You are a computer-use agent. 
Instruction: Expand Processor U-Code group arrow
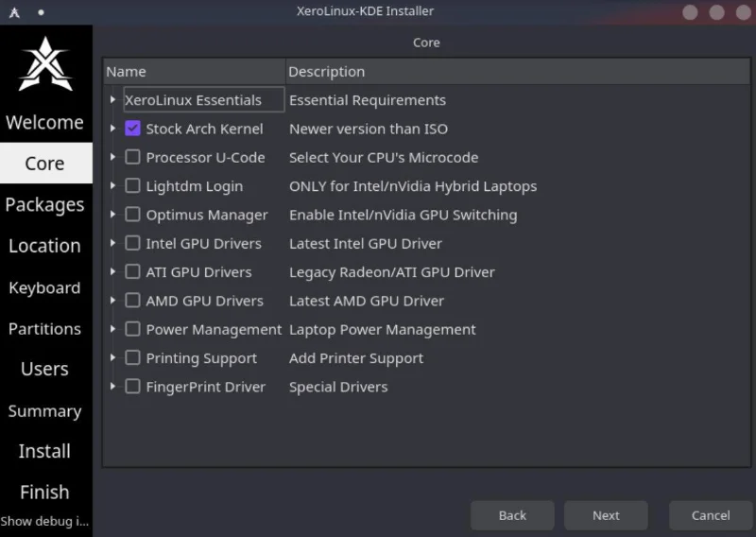tap(112, 157)
